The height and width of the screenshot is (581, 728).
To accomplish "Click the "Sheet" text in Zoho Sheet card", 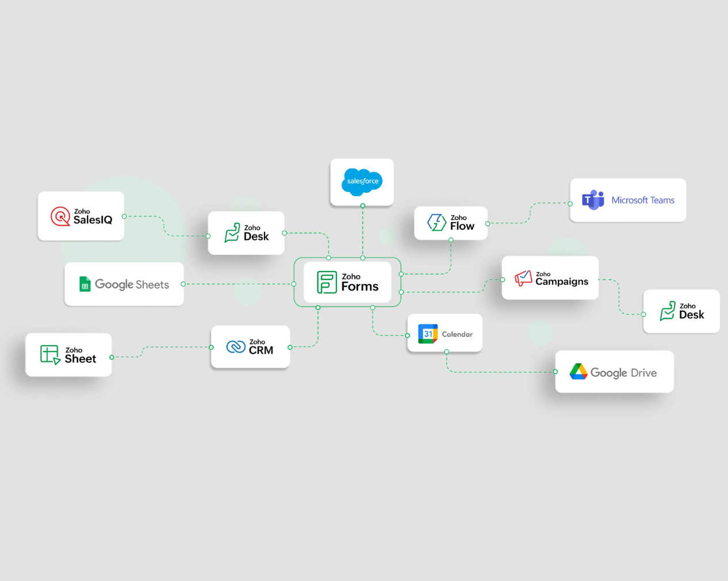I will [81, 359].
